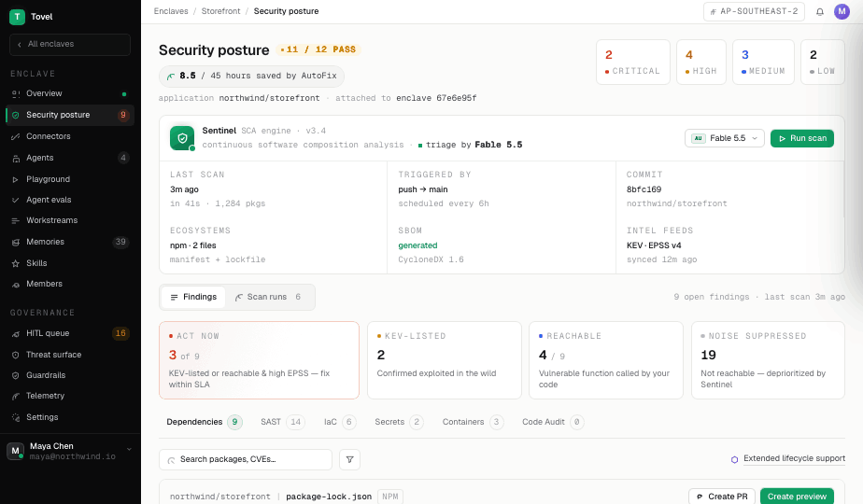The image size is (863, 504).
Task: Switch to the Findings tab
Action: [193, 297]
